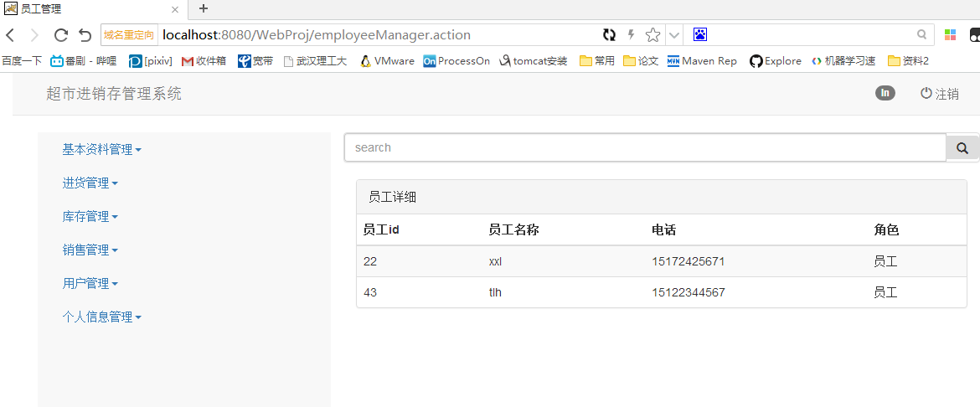The height and width of the screenshot is (407, 980).
Task: Click the browser back arrow
Action: [x=10, y=35]
